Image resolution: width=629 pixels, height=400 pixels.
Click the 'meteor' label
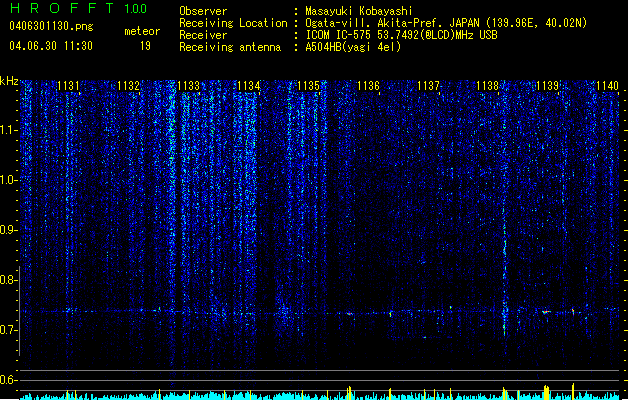click(x=142, y=31)
